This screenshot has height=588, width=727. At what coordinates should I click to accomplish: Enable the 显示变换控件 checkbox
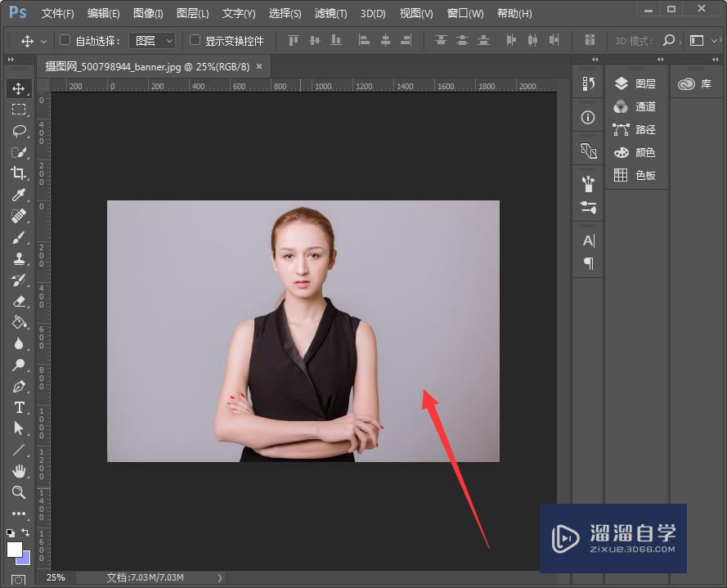coord(194,40)
